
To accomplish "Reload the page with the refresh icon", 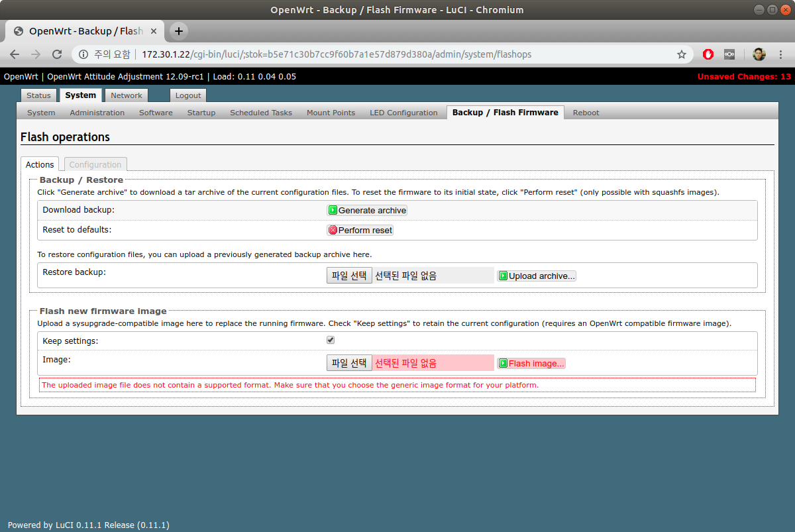I will 58,54.
